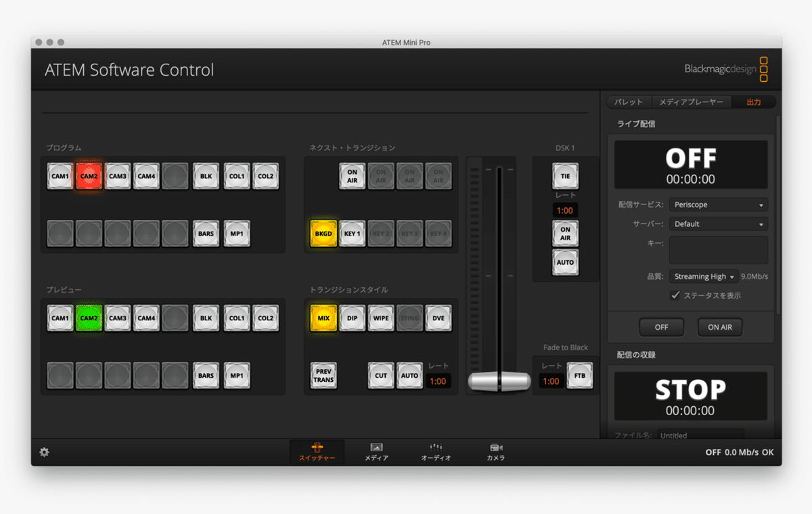Switch to the 出力 tab
812x514 pixels.
click(x=753, y=102)
